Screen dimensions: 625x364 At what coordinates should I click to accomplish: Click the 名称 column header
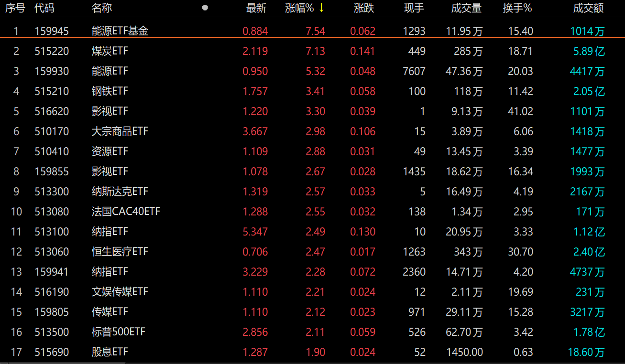point(102,8)
